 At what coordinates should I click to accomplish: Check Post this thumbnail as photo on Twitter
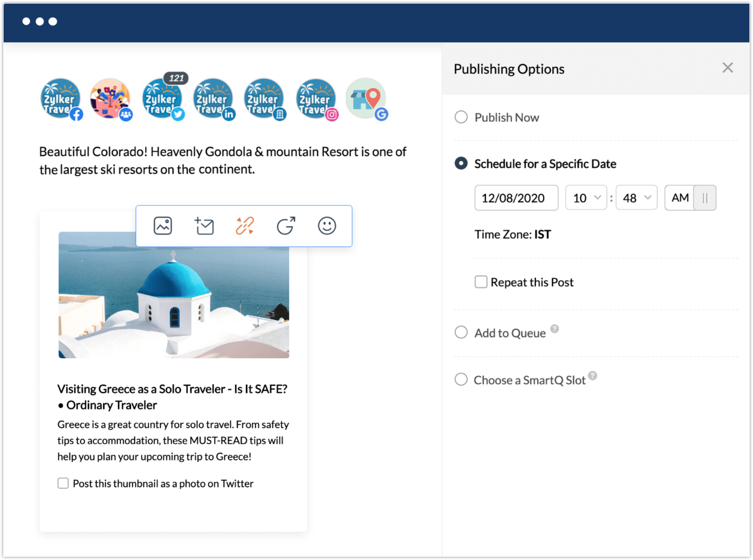(x=63, y=483)
